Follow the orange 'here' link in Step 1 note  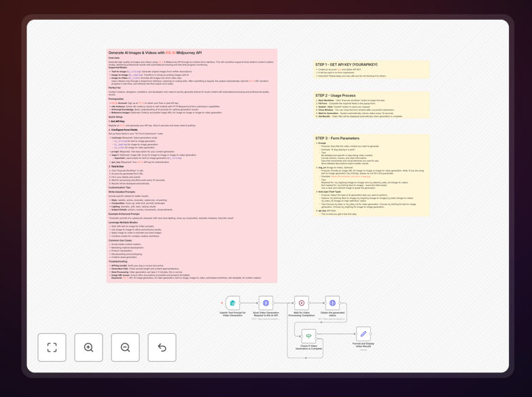[x=339, y=69]
